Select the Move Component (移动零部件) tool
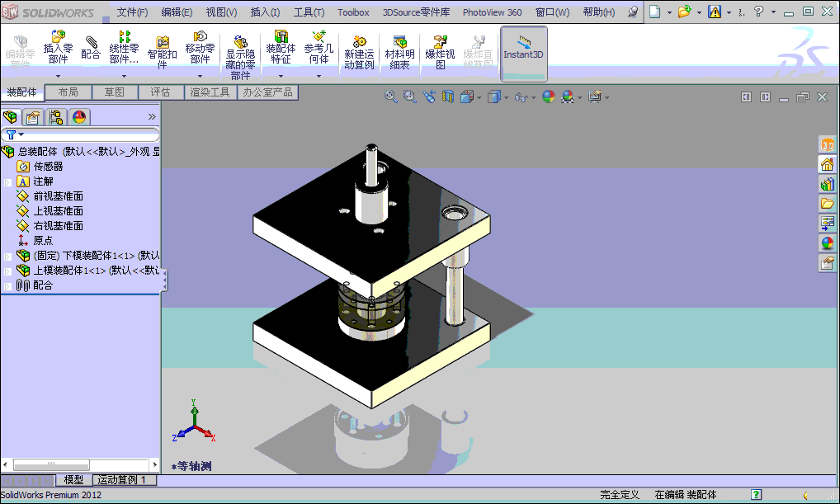Image resolution: width=840 pixels, height=504 pixels. click(x=200, y=36)
